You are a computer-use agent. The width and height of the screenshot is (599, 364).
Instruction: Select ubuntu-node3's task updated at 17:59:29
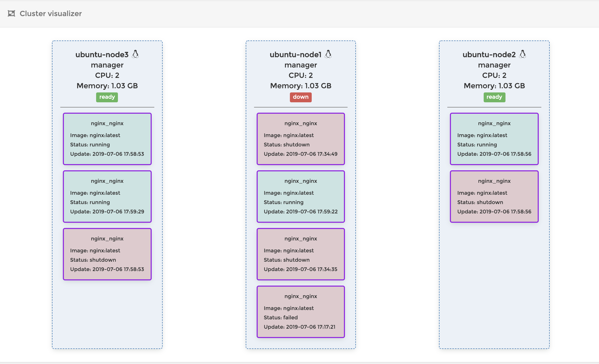pyautogui.click(x=107, y=196)
